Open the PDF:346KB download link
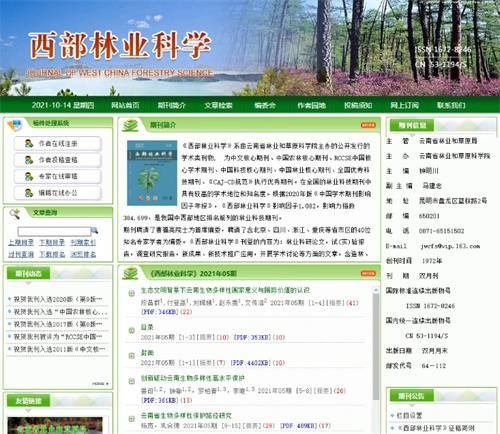Screen dimensions: 500x434 pyautogui.click(x=160, y=312)
